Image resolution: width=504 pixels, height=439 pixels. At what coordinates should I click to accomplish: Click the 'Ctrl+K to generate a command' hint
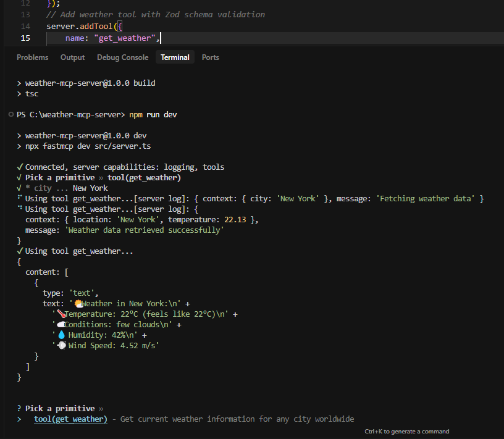click(x=406, y=432)
